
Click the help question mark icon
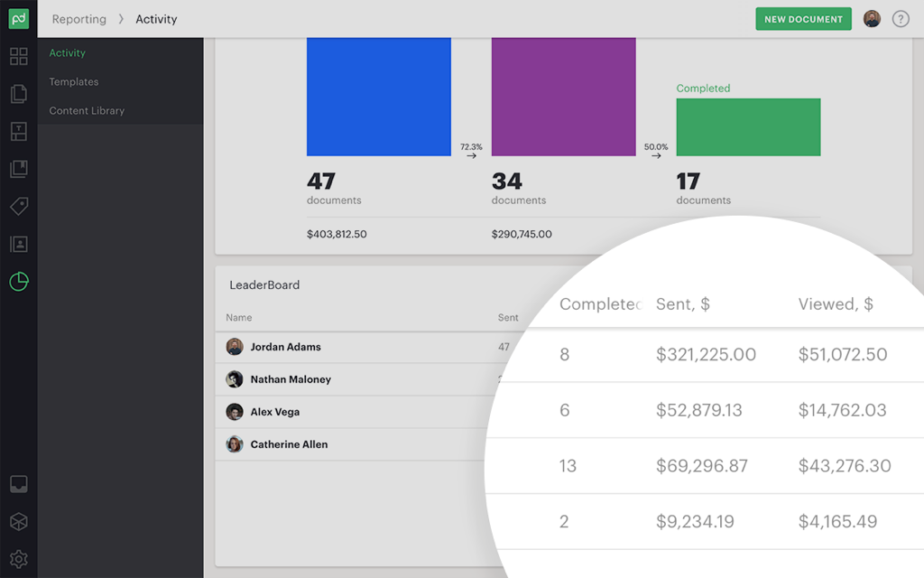[x=901, y=19]
